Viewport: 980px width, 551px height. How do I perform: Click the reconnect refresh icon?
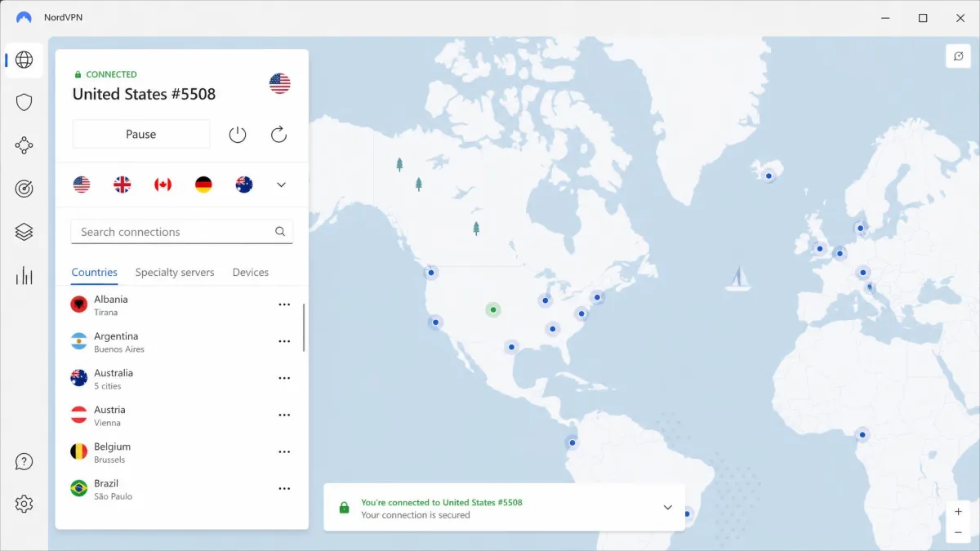278,135
